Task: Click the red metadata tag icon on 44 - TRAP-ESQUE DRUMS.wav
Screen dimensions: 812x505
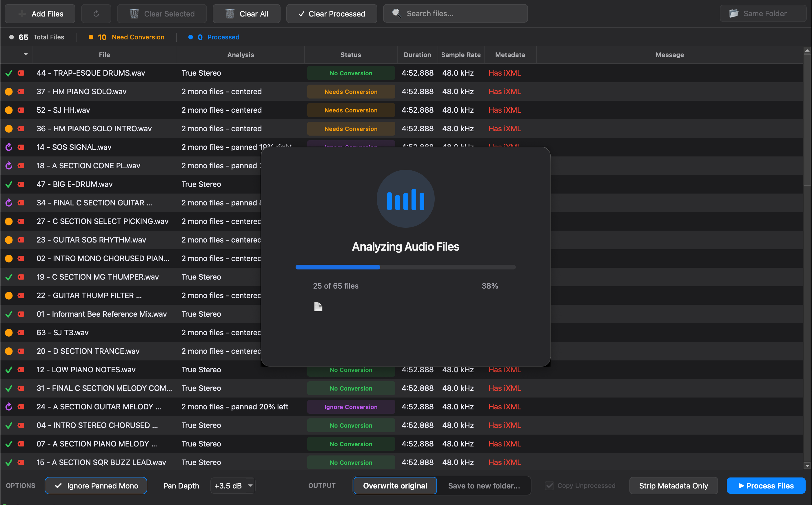Action: coord(21,73)
